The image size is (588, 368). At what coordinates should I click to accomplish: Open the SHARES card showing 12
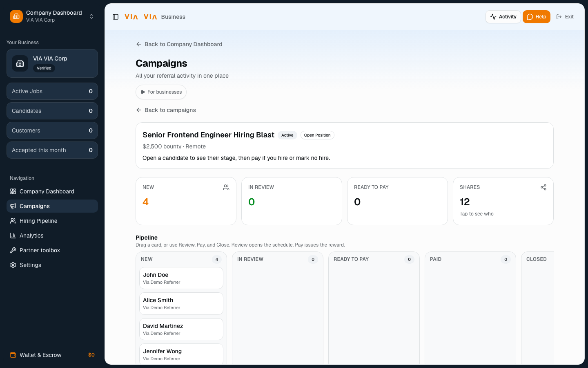tap(503, 201)
